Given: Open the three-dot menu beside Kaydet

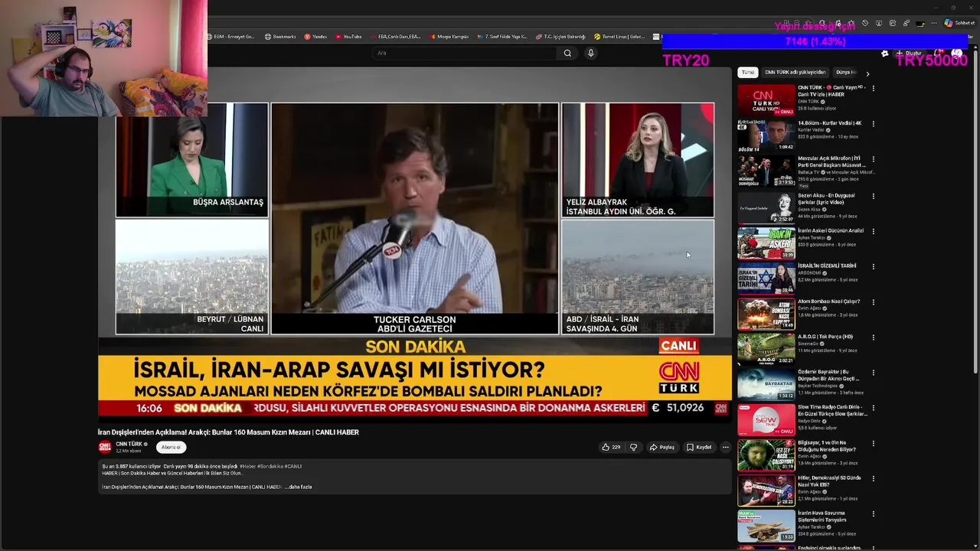Looking at the screenshot, I should (725, 447).
